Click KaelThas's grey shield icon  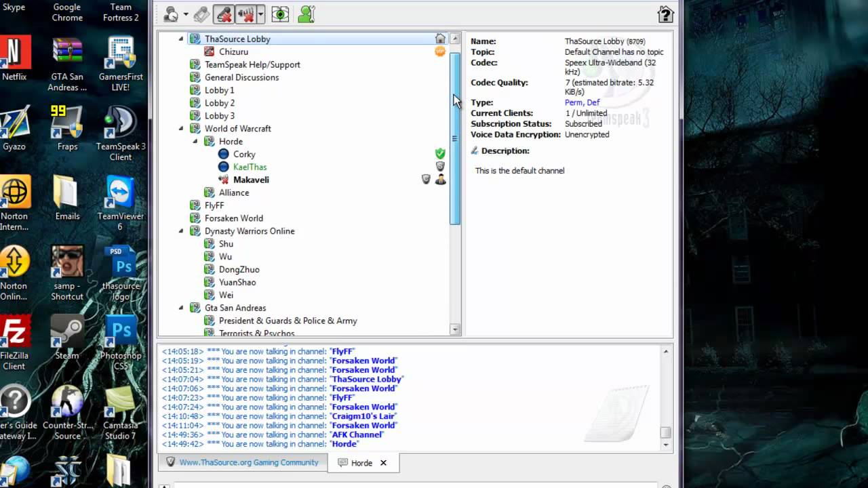point(440,167)
